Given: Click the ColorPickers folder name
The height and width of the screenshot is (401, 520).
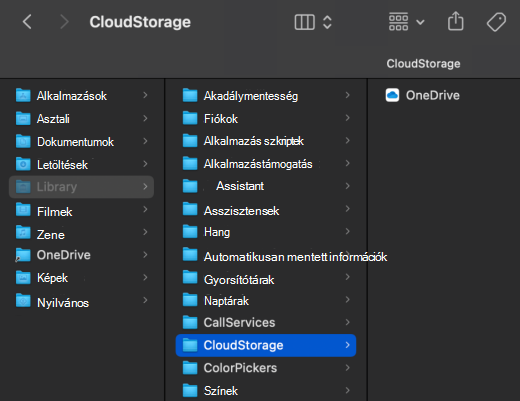Looking at the screenshot, I should [240, 368].
